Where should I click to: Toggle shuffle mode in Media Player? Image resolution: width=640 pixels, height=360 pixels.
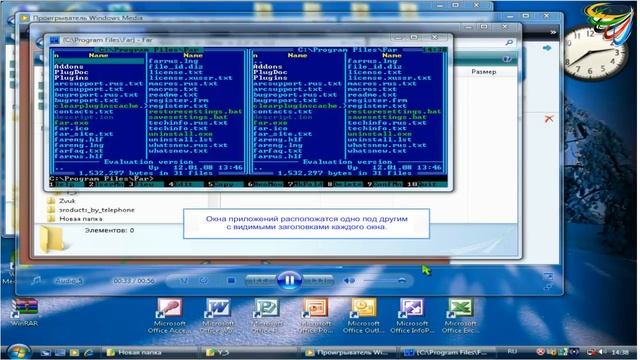point(183,280)
